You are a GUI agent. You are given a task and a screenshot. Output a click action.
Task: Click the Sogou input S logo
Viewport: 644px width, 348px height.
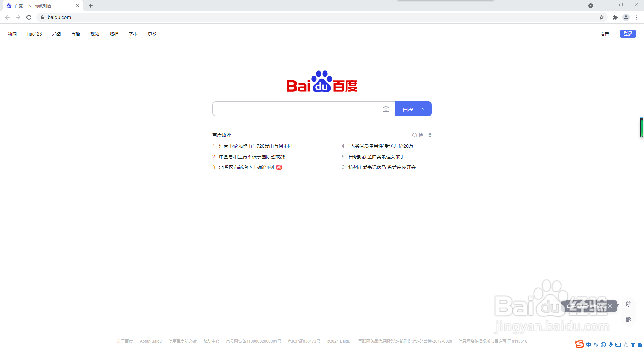[580, 344]
